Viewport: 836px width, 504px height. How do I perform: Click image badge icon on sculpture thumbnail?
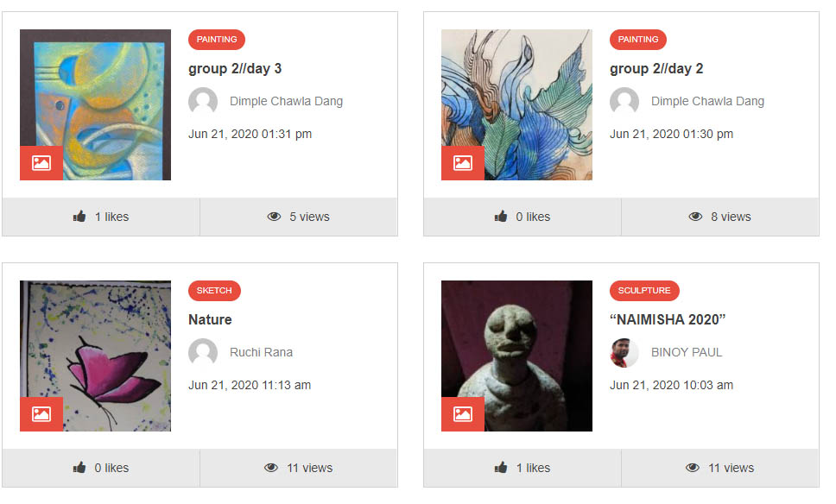pyautogui.click(x=463, y=414)
